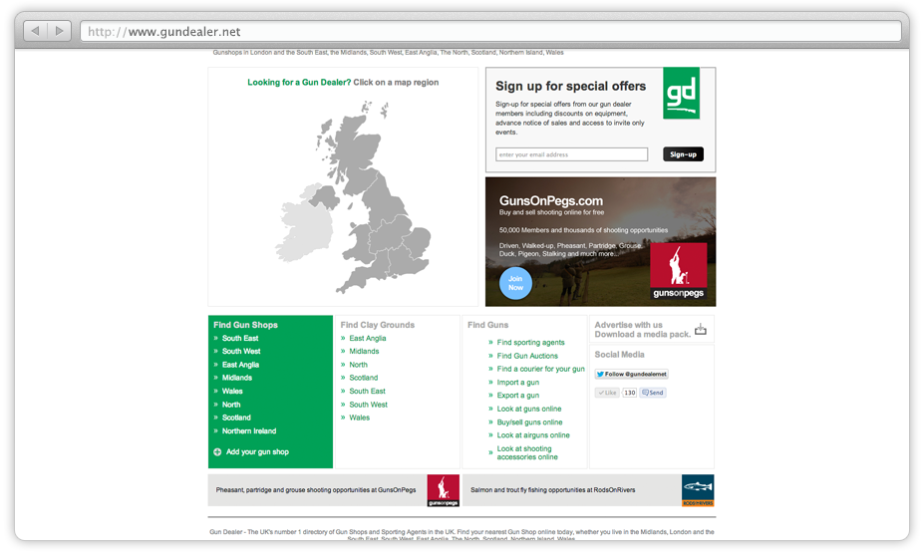Viewport: 924px width, 560px height.
Task: Open Scotland under Find Gun Shops
Action: (x=236, y=418)
